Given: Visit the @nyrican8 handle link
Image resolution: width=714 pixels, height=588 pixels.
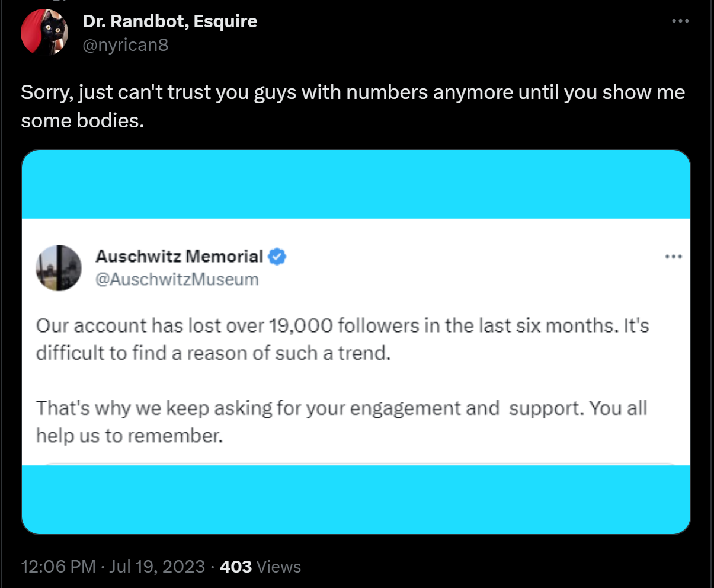Looking at the screenshot, I should tap(125, 44).
